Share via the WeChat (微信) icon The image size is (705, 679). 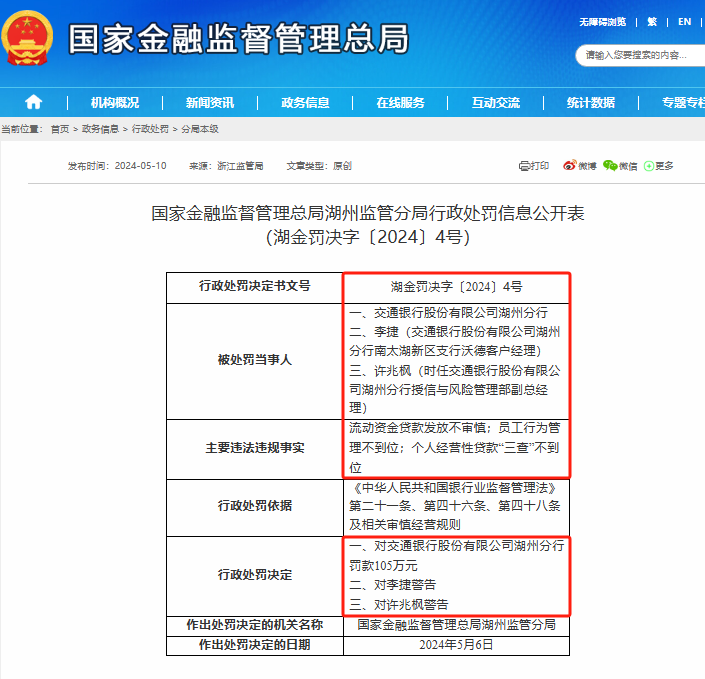coord(620,166)
